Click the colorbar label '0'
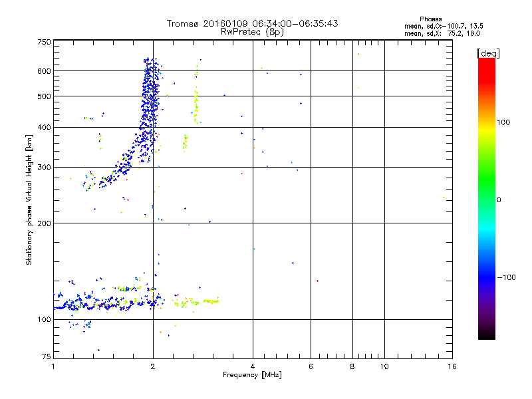Viewport: 532px width, 399px height. [499, 199]
